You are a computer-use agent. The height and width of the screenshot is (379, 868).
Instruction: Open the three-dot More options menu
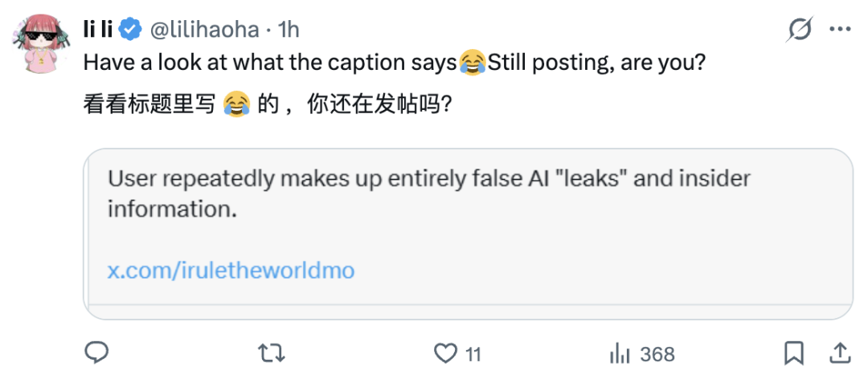pyautogui.click(x=839, y=30)
